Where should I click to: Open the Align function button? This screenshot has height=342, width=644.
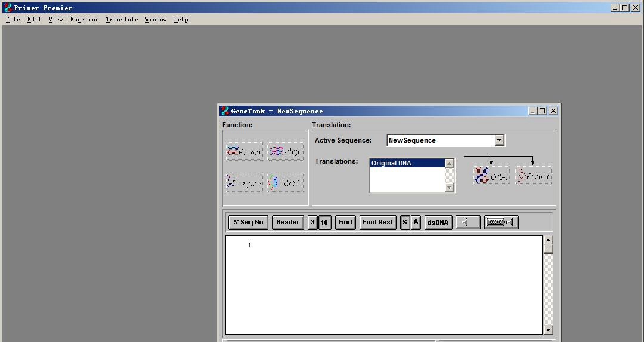click(286, 151)
